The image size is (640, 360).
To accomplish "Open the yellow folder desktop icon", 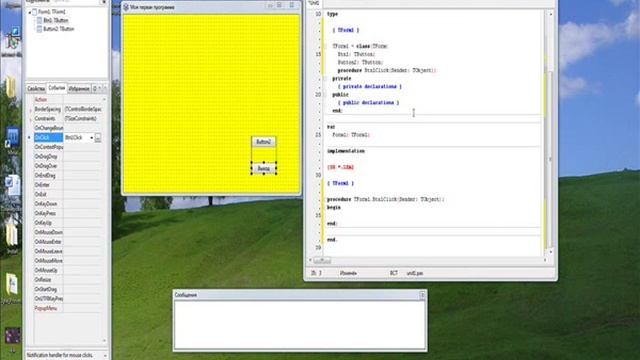I will (11, 87).
